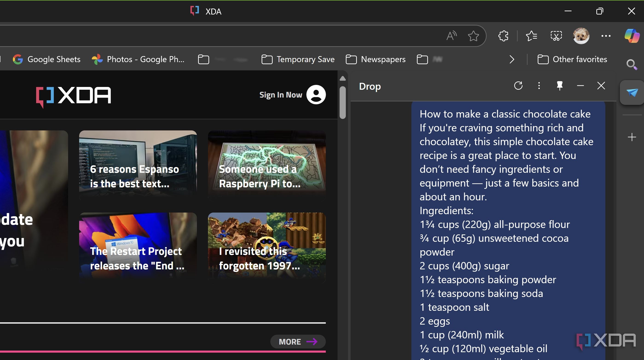Viewport: 644px width, 360px height.
Task: Click the sidebar Search icon
Action: pos(632,65)
